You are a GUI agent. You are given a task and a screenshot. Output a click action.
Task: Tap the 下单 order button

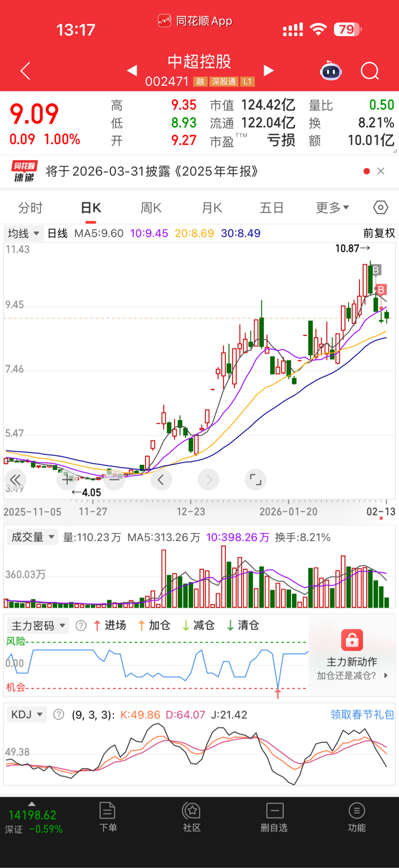click(108, 817)
